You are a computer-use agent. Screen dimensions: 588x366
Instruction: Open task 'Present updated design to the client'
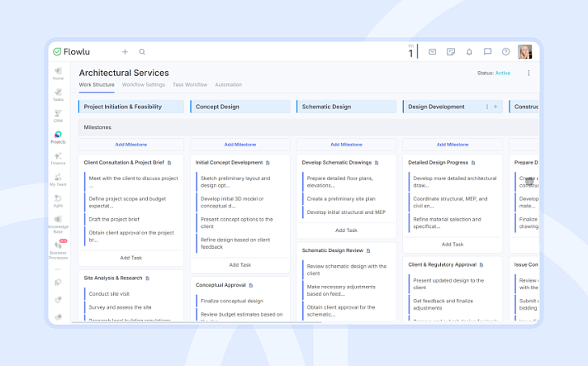click(448, 284)
